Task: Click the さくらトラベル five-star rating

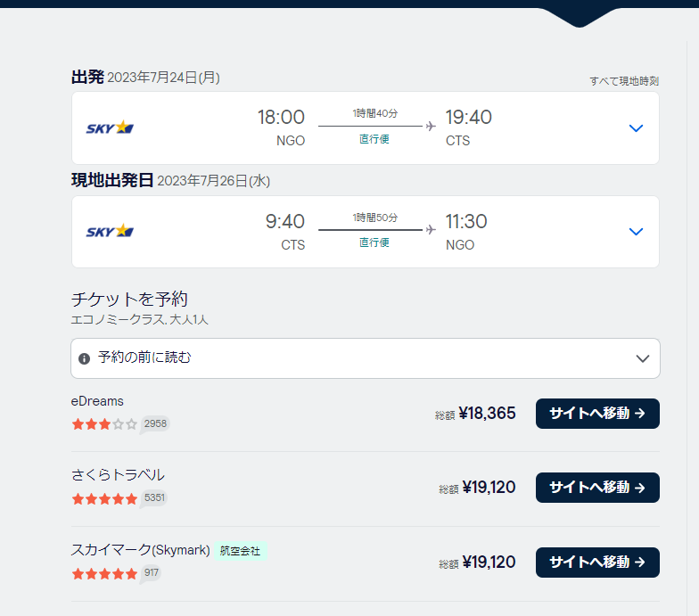Action: point(104,498)
